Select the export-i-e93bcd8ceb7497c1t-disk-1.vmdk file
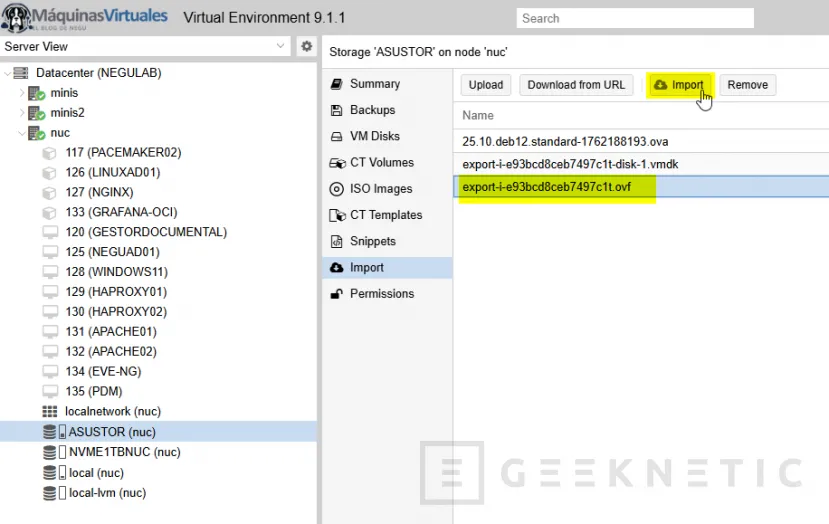Image resolution: width=829 pixels, height=524 pixels. point(641,164)
